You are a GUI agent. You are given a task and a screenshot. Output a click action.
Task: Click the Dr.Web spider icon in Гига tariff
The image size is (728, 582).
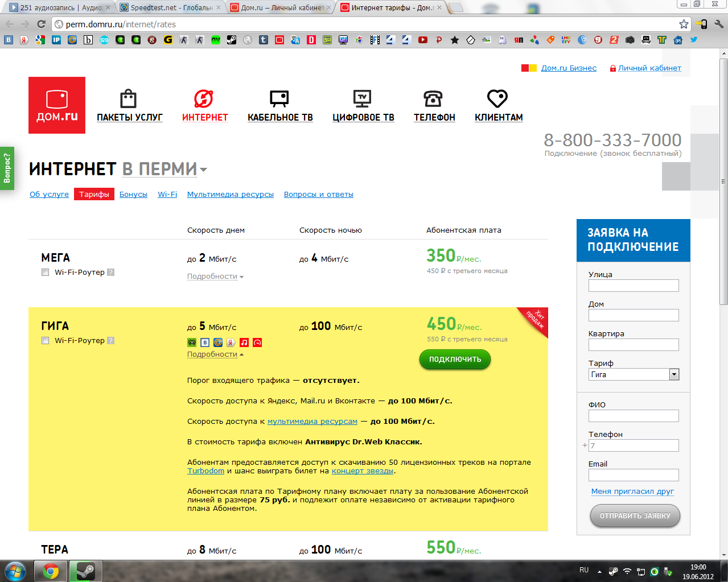(x=192, y=342)
